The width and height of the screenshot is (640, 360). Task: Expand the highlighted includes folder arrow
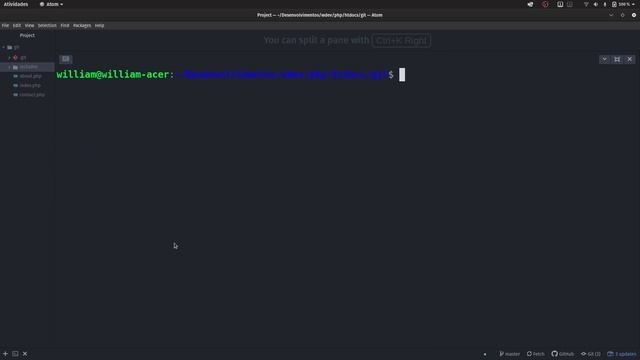[9, 67]
